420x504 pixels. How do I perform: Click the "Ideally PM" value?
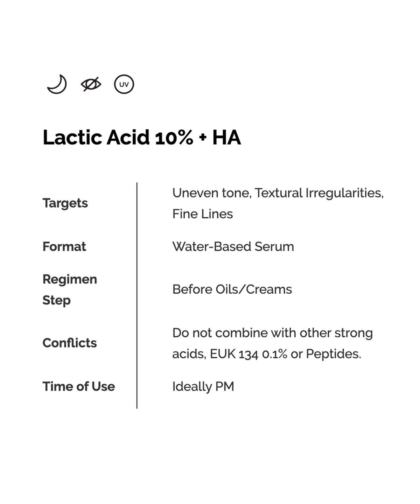pyautogui.click(x=203, y=386)
